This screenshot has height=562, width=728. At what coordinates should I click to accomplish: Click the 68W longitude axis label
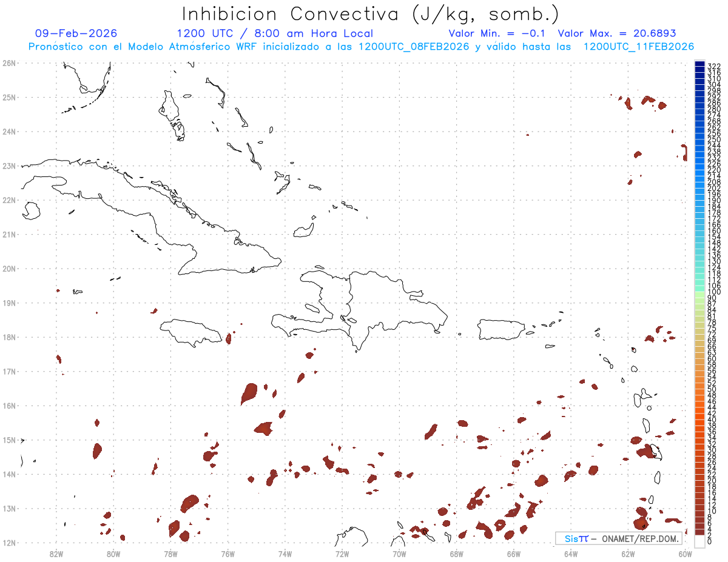tap(456, 553)
